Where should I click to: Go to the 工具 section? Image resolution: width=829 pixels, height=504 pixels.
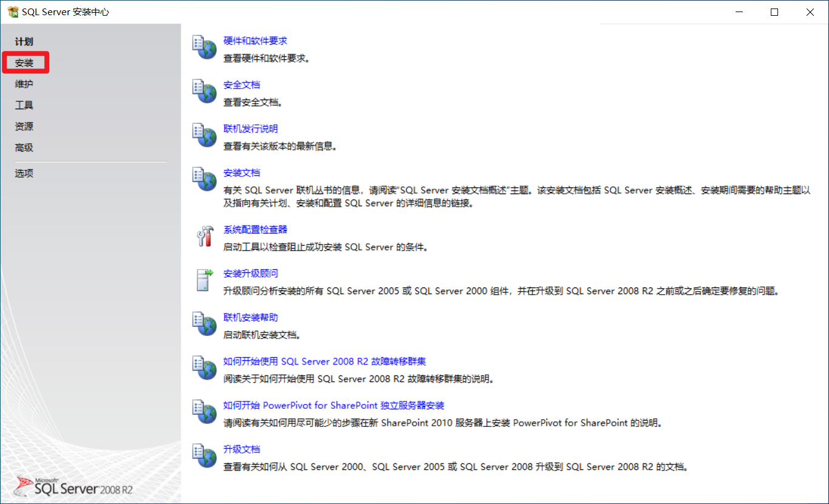click(x=24, y=106)
